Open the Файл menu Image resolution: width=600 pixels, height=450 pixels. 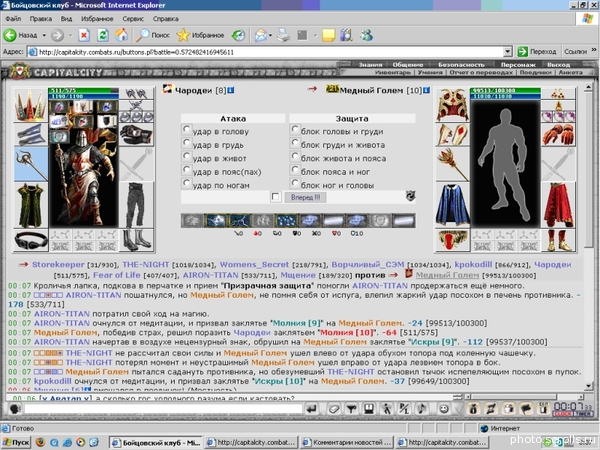tap(13, 19)
